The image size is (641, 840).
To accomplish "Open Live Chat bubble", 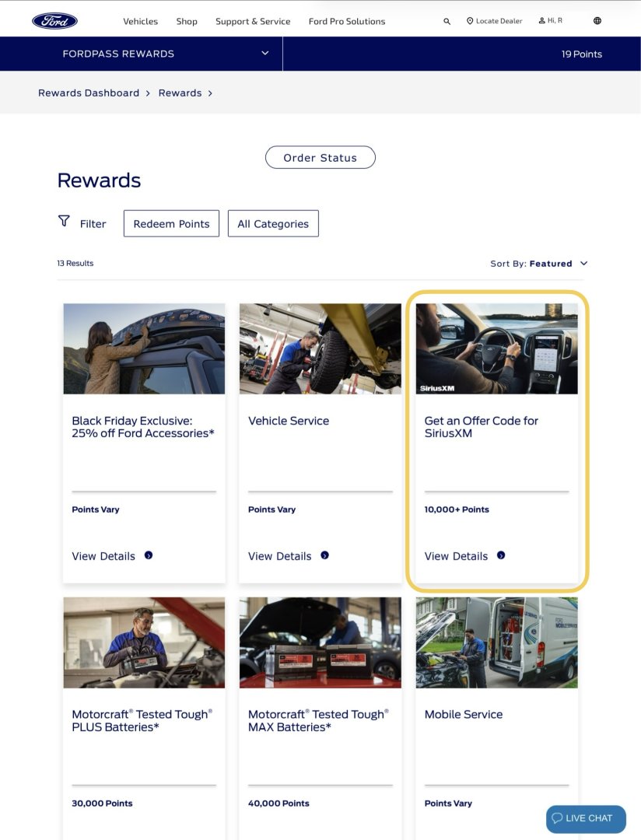I will coord(586,818).
